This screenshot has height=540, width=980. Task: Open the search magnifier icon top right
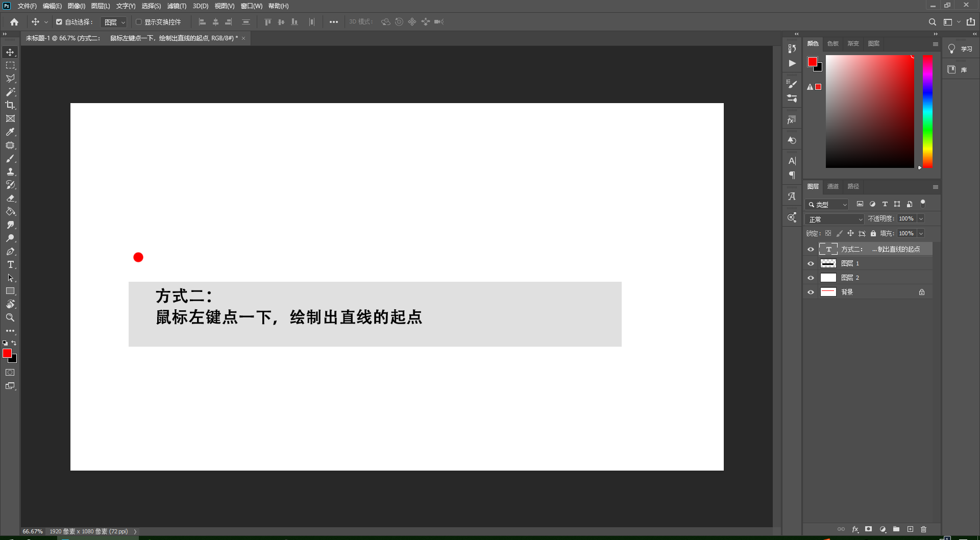coord(932,22)
